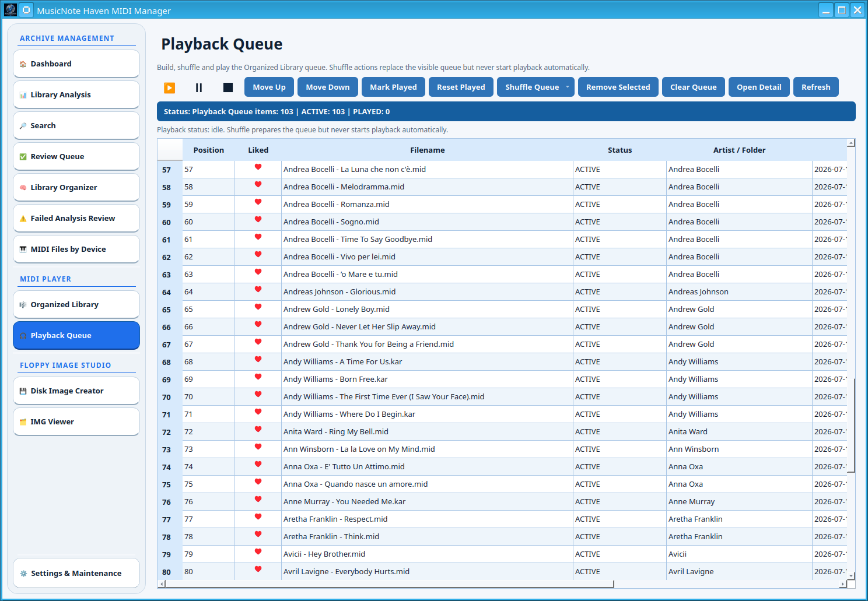Toggle heart for Aretha Franklin - Respect.mid
Screen dimensions: 868x601
click(258, 517)
